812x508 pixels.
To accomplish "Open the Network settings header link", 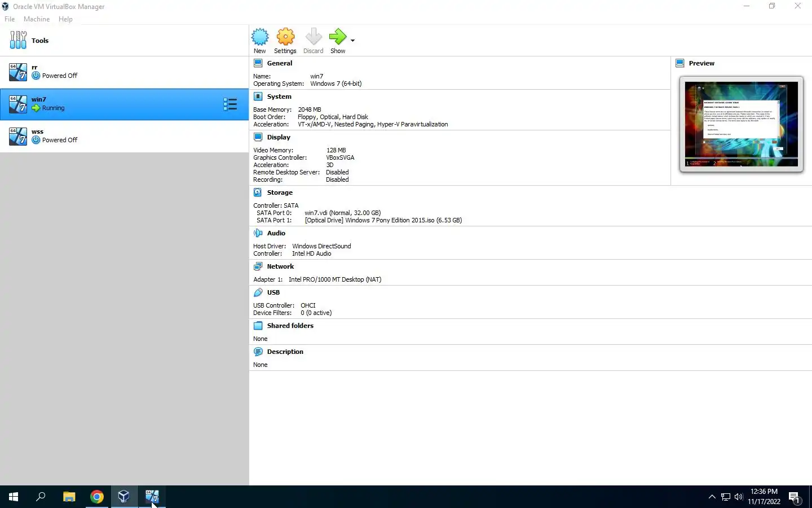I will [x=280, y=266].
